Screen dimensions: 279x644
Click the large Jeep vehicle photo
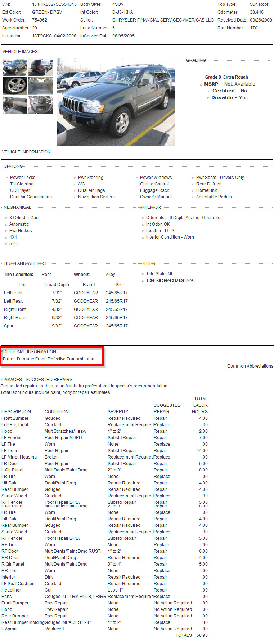(116, 102)
